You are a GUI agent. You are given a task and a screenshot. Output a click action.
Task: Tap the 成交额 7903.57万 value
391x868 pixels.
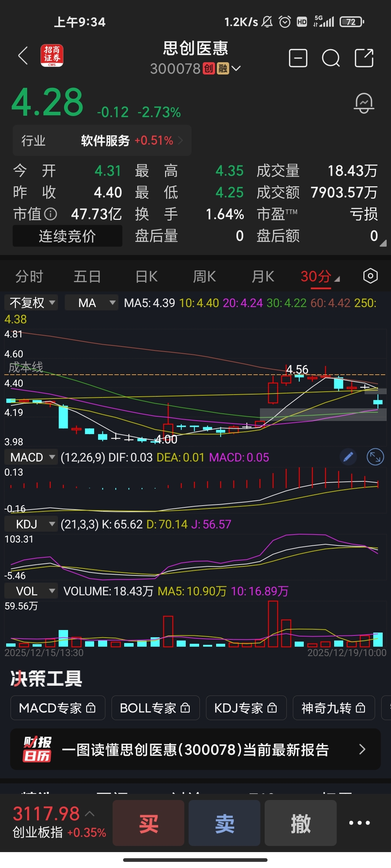point(344,192)
